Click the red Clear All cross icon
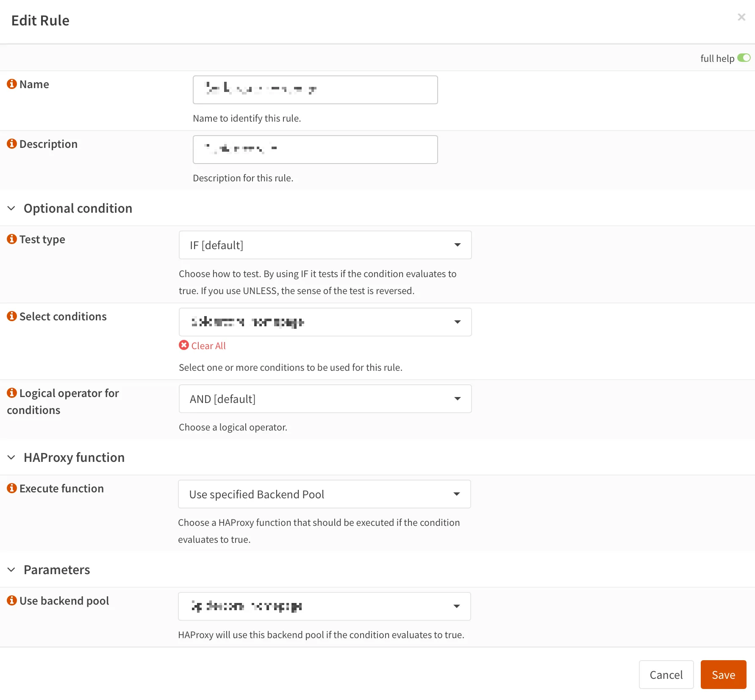The image size is (755, 700). (184, 345)
